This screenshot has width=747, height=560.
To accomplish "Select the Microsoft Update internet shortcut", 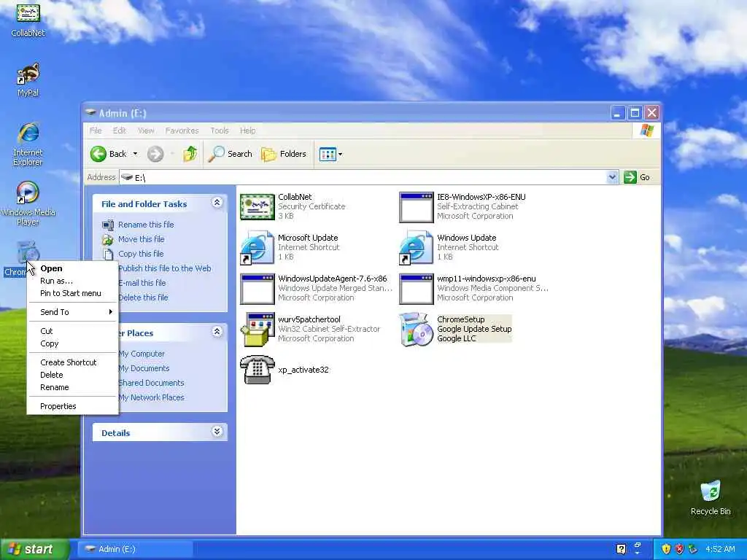I will (258, 248).
